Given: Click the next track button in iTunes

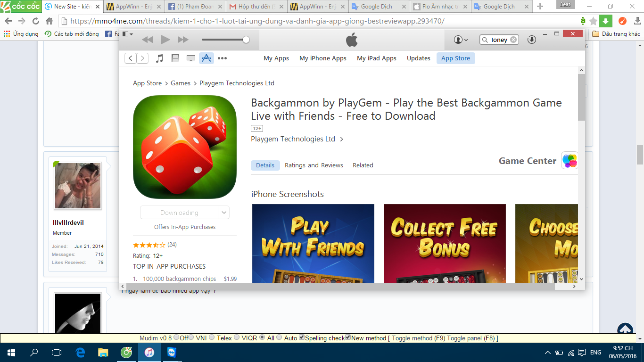Looking at the screenshot, I should tap(183, 40).
